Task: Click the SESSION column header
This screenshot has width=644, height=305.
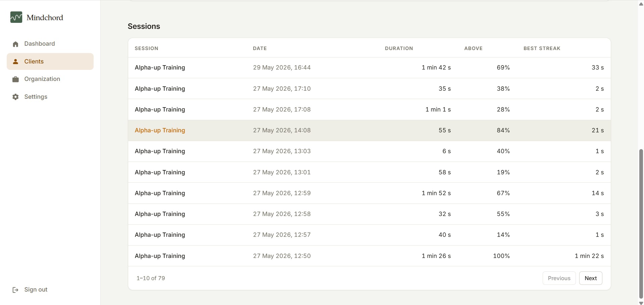Action: click(x=146, y=48)
